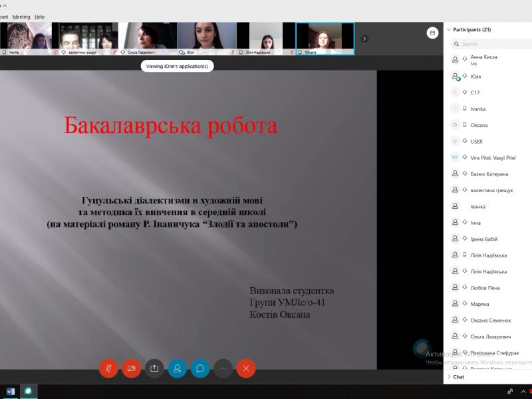Toggle the participants panel button

[177, 368]
